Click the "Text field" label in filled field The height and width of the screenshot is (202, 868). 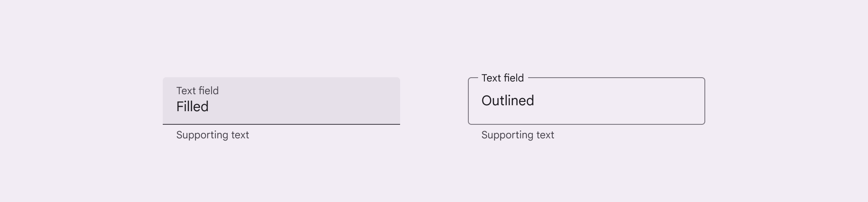coord(198,91)
